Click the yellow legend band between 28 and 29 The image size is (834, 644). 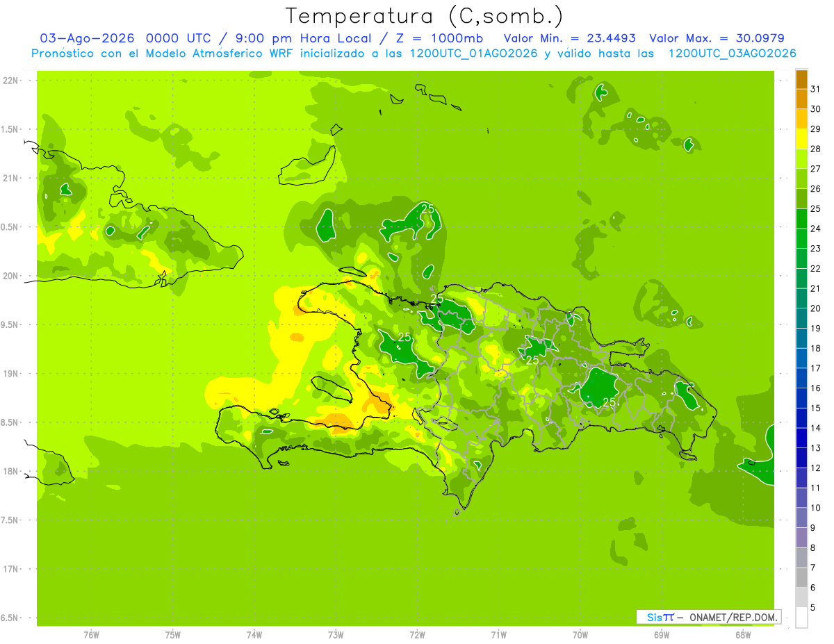coord(801,139)
